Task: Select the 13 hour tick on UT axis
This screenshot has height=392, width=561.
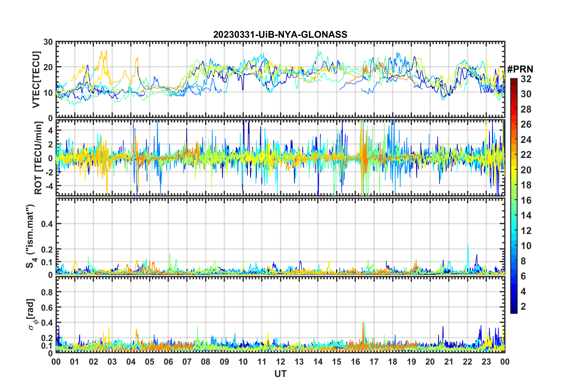Action: 299,362
